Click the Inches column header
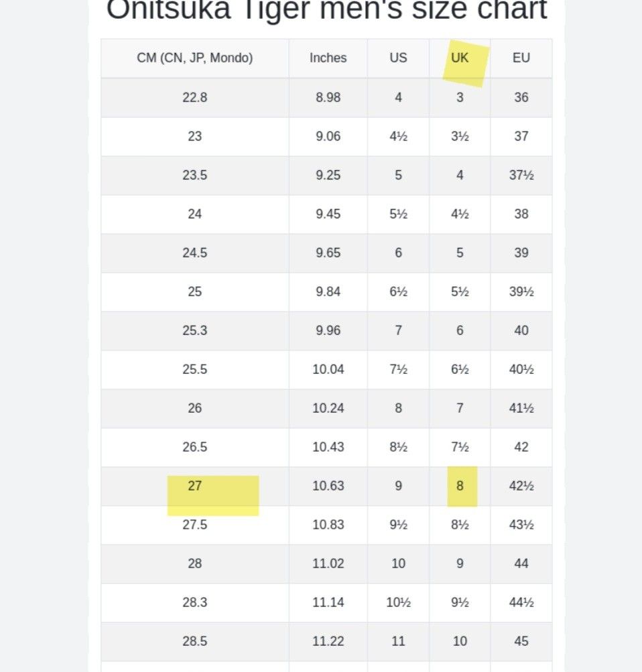This screenshot has height=672, width=642. [x=328, y=58]
